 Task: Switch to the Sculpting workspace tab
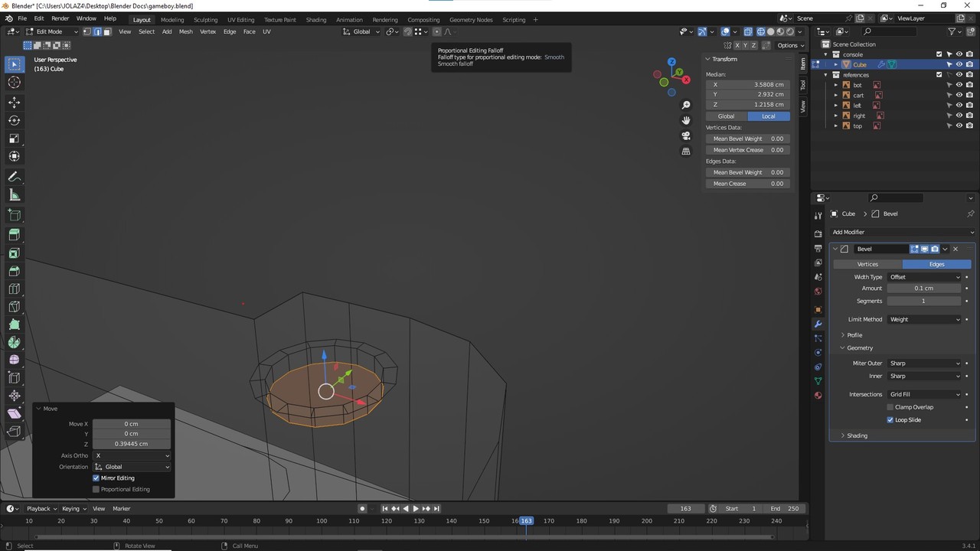pyautogui.click(x=205, y=19)
